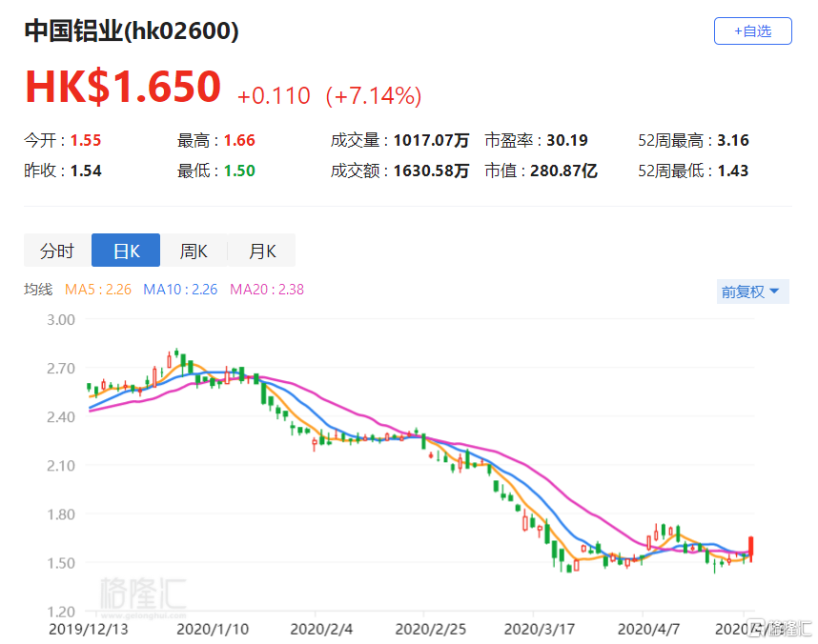Click the 2020/3/17 date axis label
The image size is (818, 644).
(540, 630)
